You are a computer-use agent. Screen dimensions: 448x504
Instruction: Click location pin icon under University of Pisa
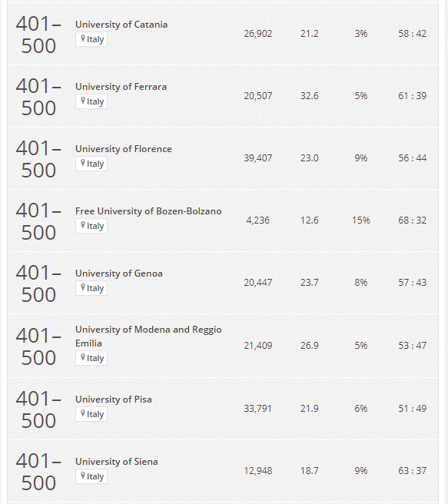point(82,413)
